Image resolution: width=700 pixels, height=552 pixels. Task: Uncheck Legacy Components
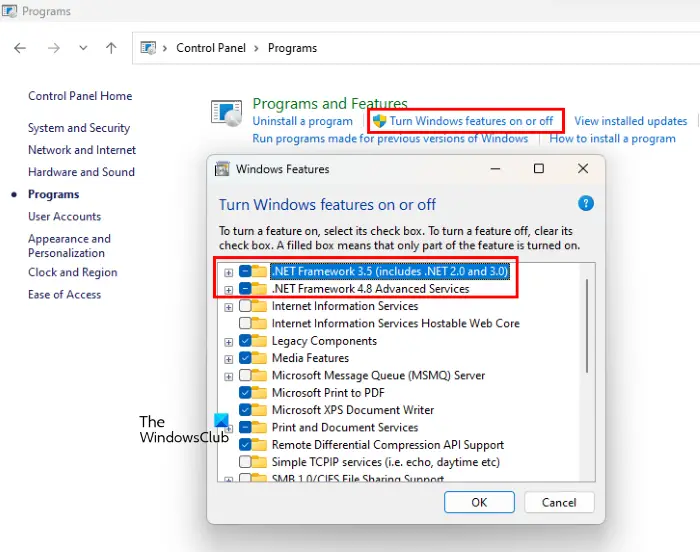245,341
